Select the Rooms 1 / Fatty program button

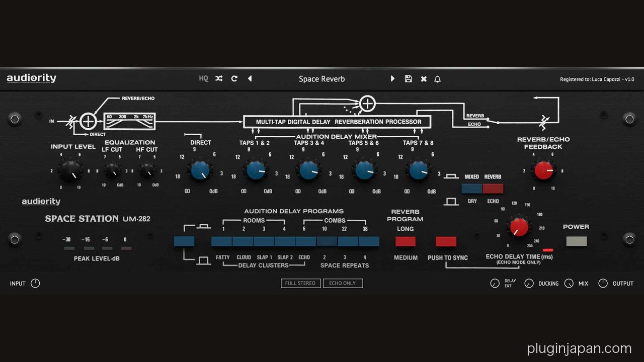[222, 241]
